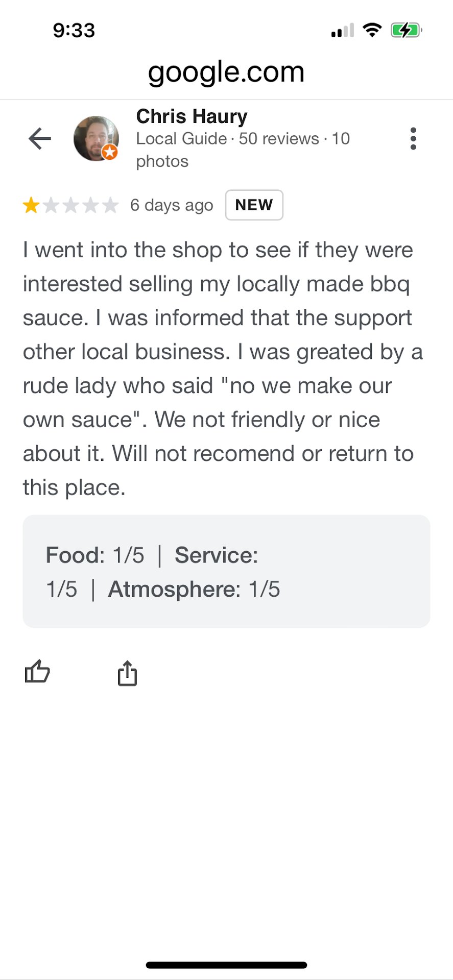453x980 pixels.
Task: Tap the Food 1/5 rating label
Action: (95, 555)
